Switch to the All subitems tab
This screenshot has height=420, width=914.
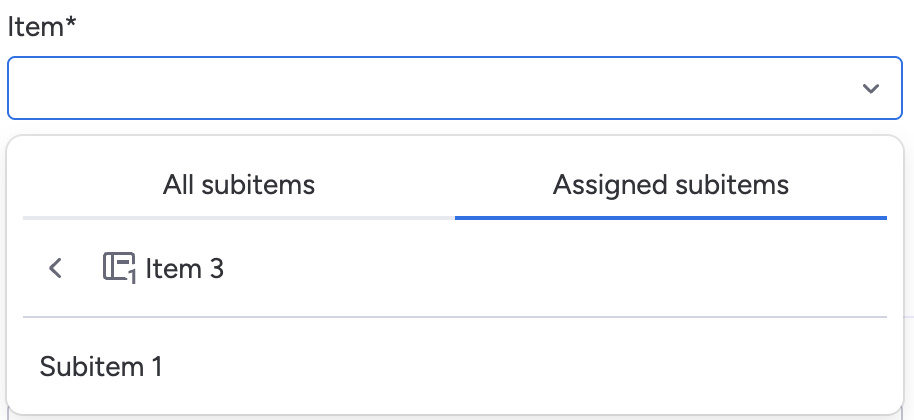(x=239, y=185)
